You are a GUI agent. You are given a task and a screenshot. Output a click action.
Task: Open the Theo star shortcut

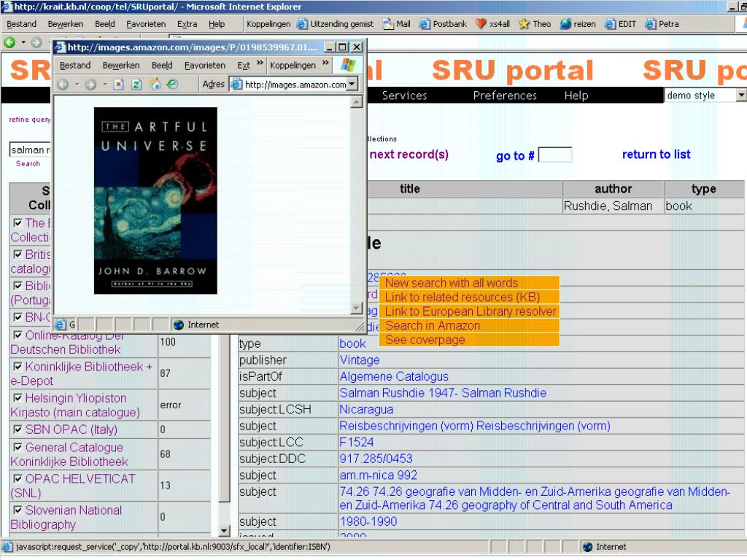(x=535, y=24)
